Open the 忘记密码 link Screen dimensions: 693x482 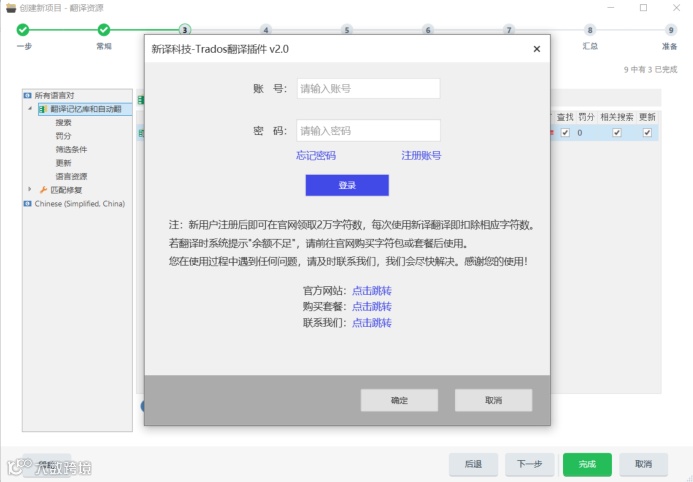[316, 156]
